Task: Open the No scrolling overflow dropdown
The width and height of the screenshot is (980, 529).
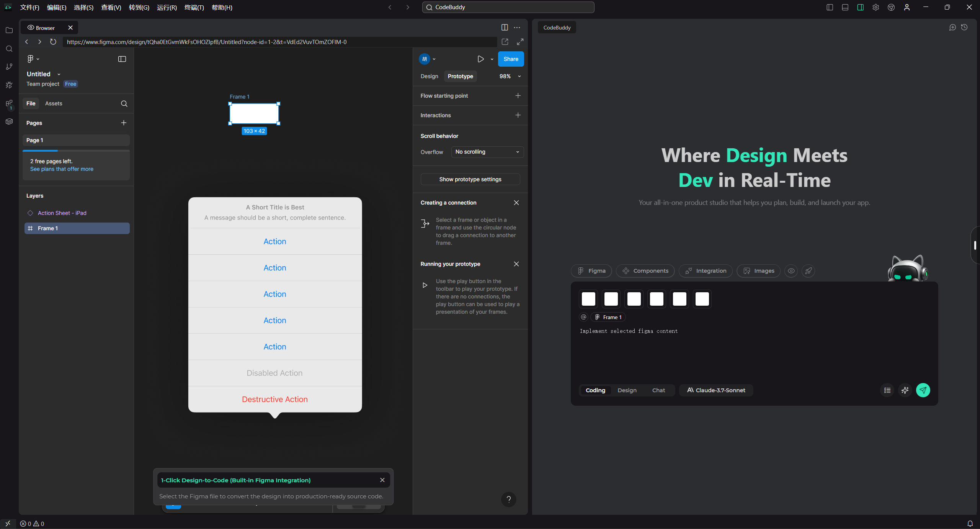Action: pyautogui.click(x=487, y=152)
